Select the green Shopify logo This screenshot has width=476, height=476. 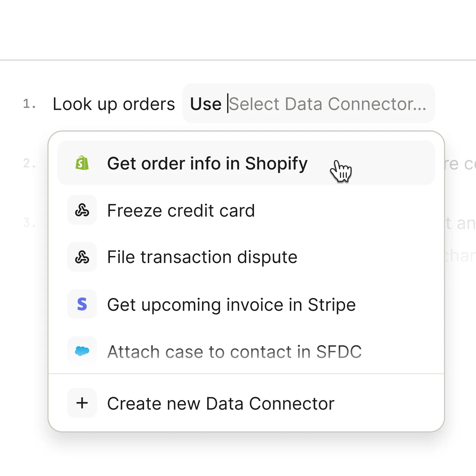[82, 163]
